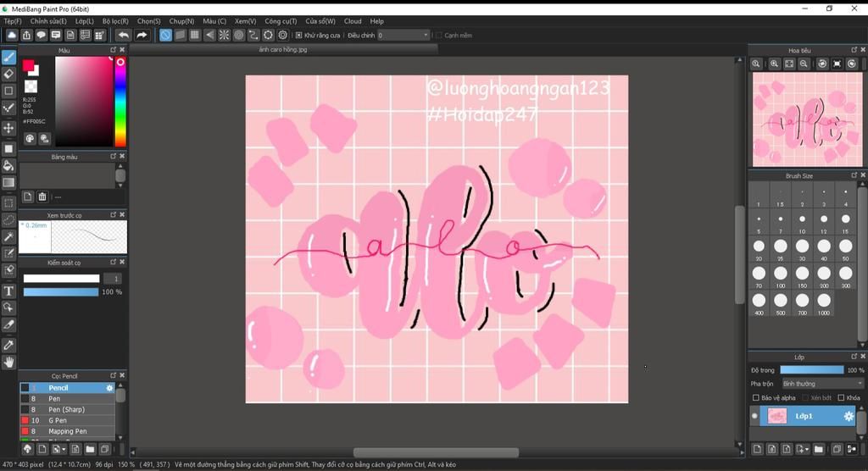The height and width of the screenshot is (471, 868).
Task: Click the transparent color swatch
Action: [31, 86]
